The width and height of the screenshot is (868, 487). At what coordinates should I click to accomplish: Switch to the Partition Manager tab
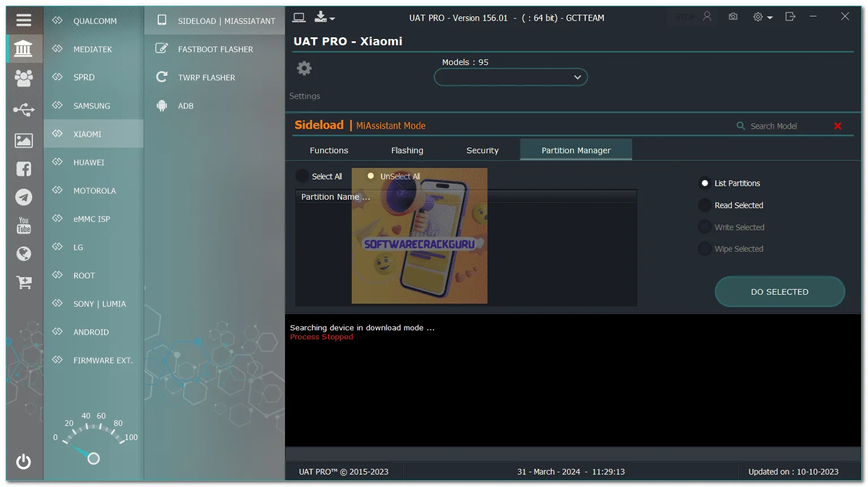pyautogui.click(x=576, y=150)
